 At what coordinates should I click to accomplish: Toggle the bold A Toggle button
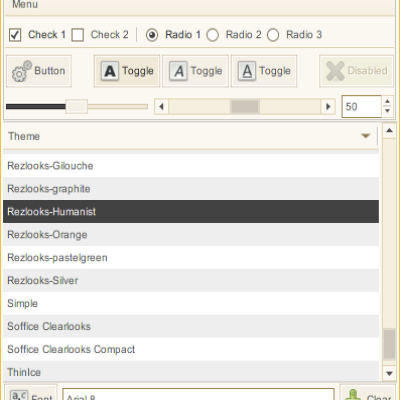pyautogui.click(x=127, y=71)
